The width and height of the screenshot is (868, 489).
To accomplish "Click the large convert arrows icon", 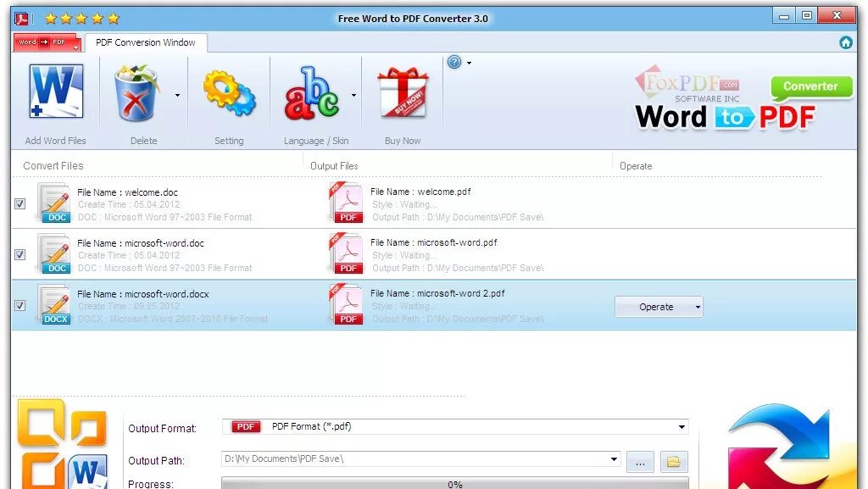I will (781, 448).
